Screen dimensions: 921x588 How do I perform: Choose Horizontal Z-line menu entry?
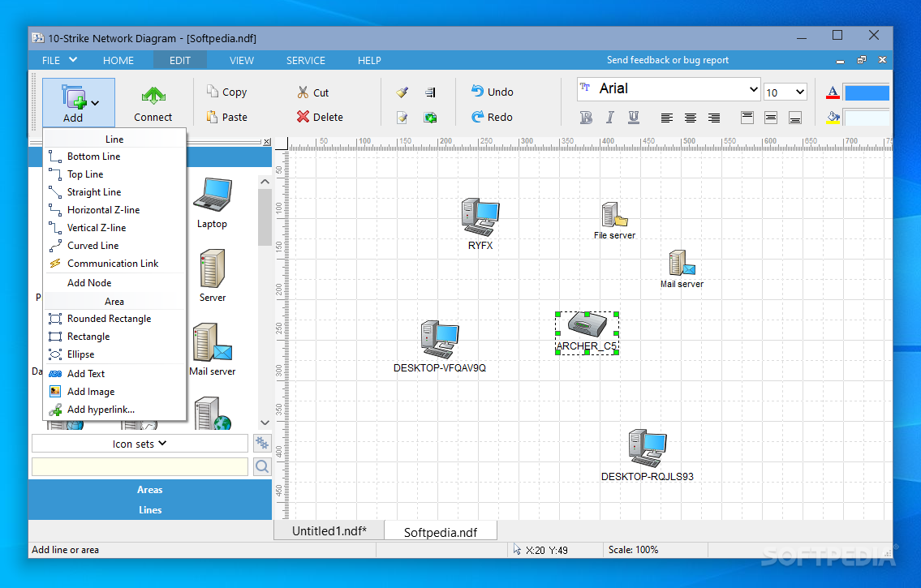click(x=114, y=210)
